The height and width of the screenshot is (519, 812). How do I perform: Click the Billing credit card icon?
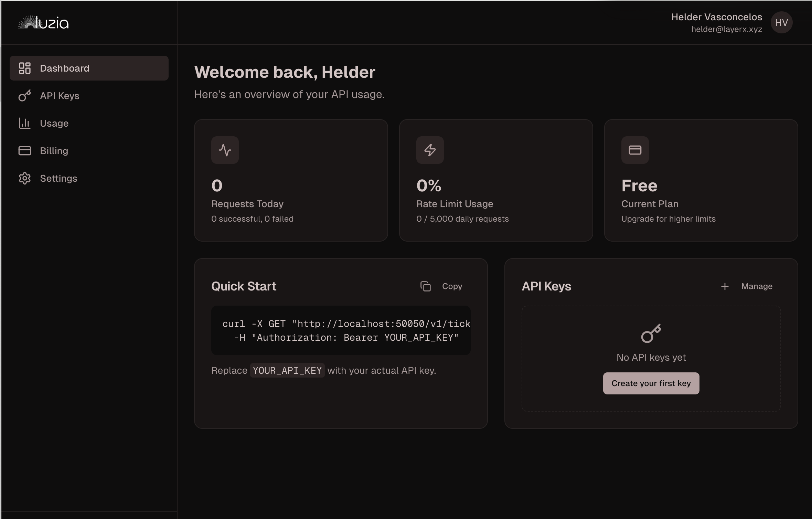coord(24,150)
